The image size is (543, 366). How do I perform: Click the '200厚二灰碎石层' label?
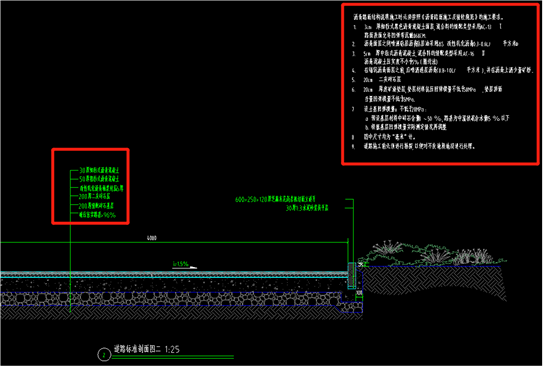pos(95,196)
